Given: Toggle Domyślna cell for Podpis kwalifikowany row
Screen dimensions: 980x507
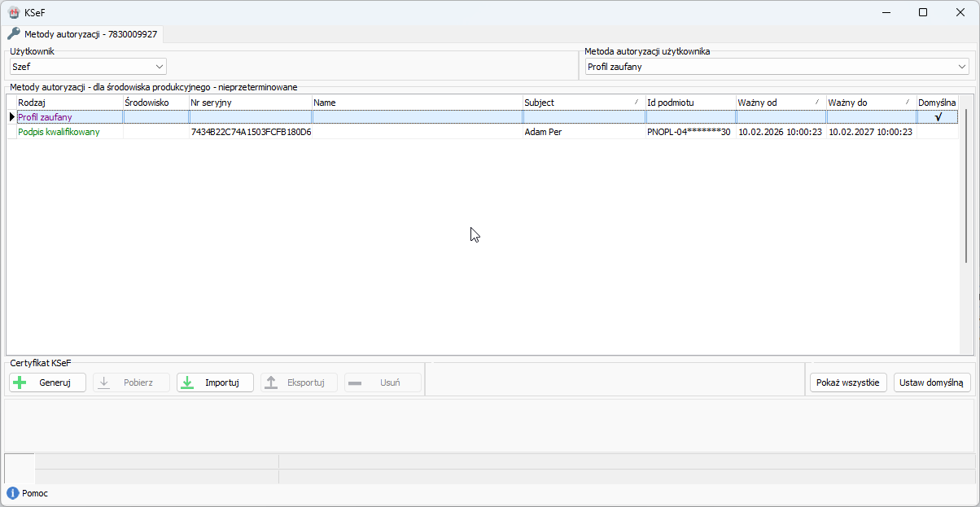Looking at the screenshot, I should pos(938,132).
